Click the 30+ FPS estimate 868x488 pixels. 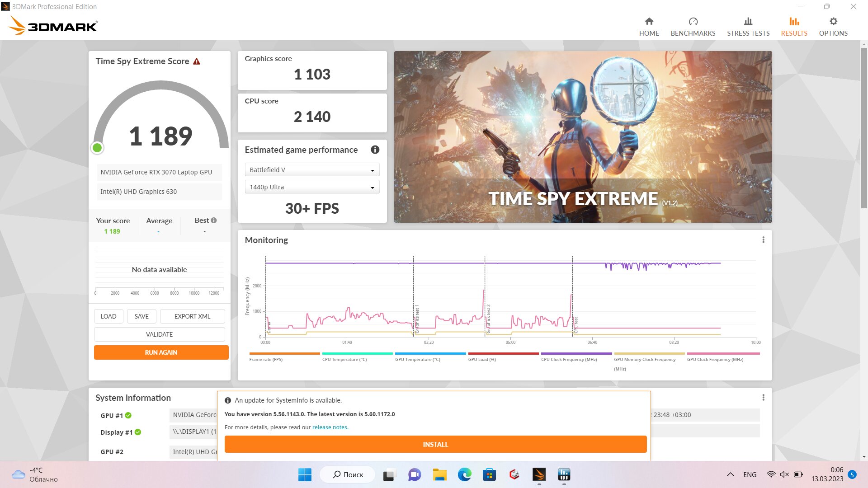[312, 208]
